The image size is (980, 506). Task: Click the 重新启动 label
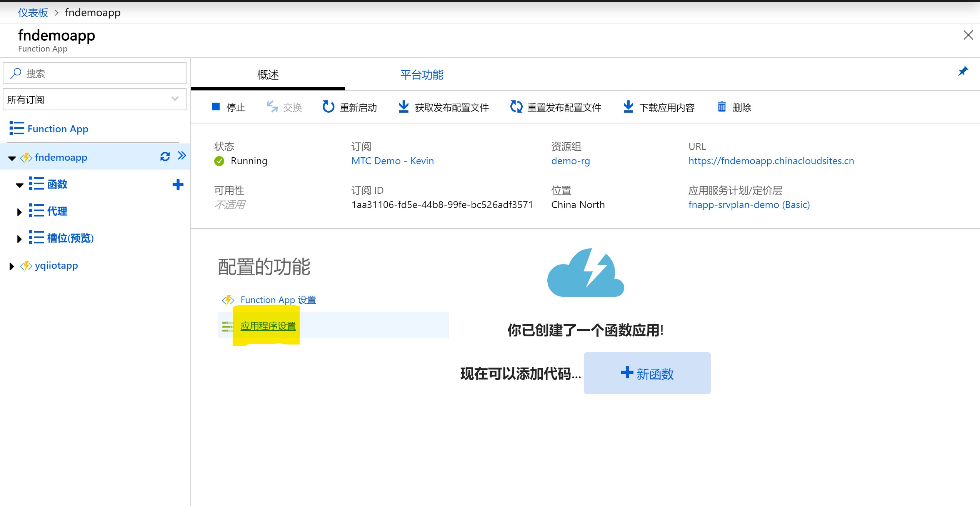358,107
